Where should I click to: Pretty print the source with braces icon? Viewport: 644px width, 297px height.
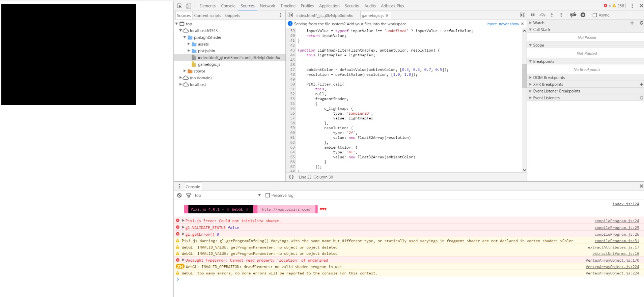coord(291,177)
